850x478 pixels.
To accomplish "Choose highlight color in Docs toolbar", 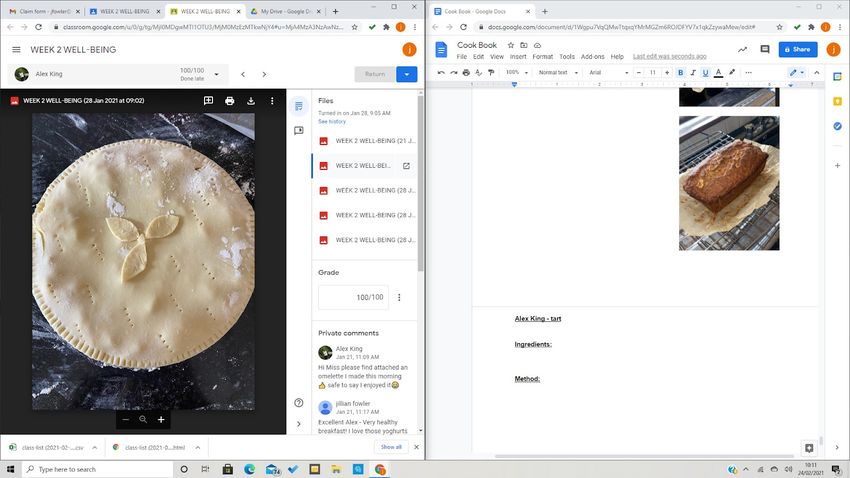I will (732, 72).
